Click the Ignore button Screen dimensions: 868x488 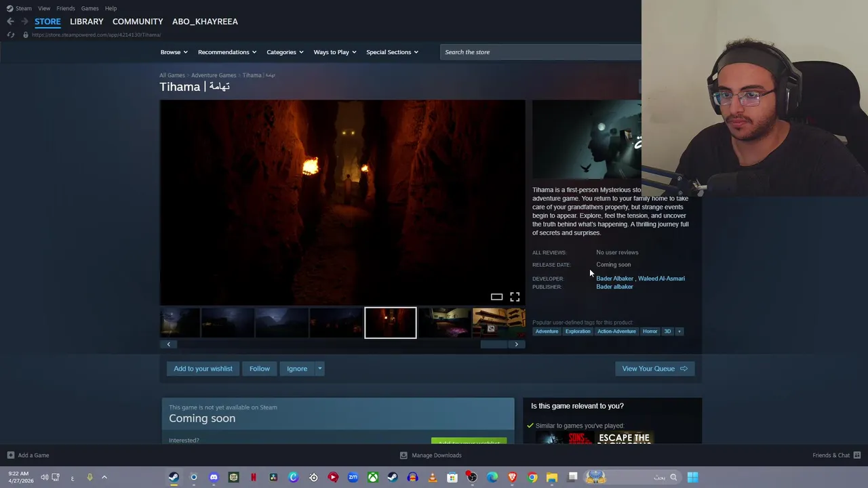(x=297, y=369)
